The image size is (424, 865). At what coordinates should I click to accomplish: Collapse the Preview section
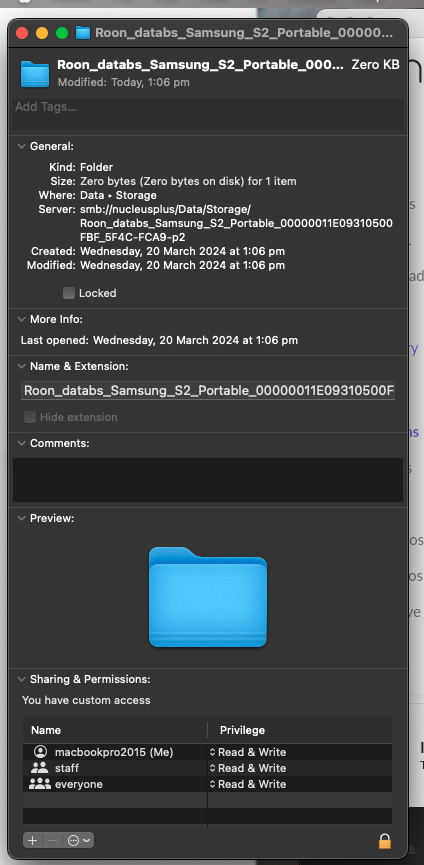click(22, 519)
